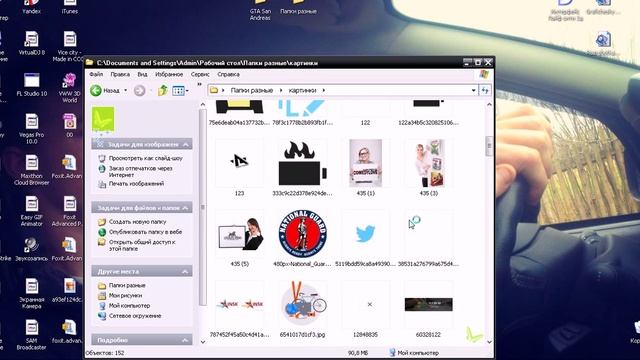Image resolution: width=640 pixels, height=360 pixels.
Task: Open SAM Broadcaster desktop icon
Action: [31, 335]
